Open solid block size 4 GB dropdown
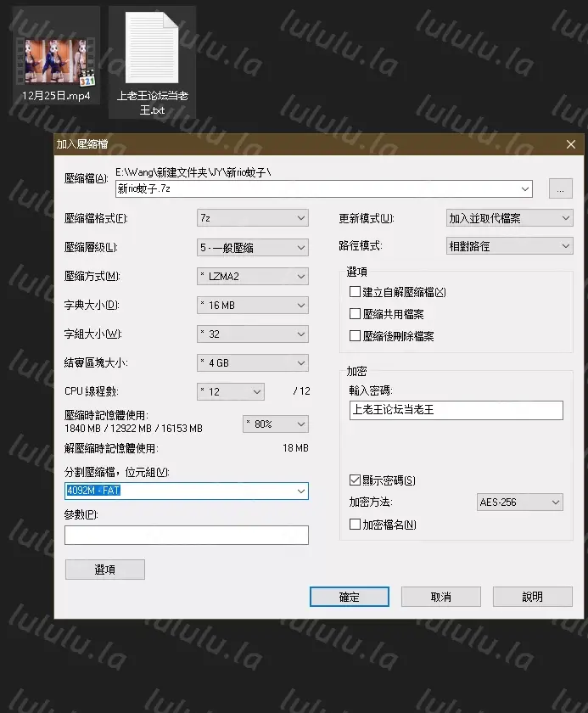 click(x=253, y=363)
